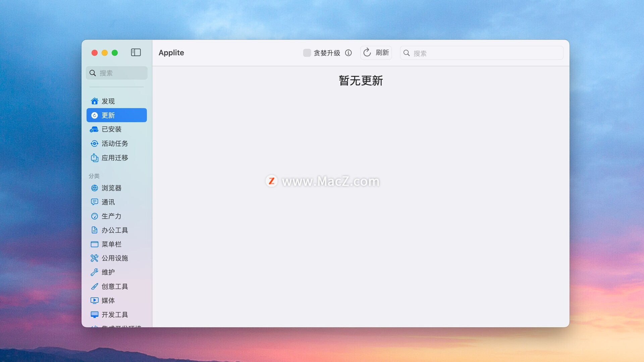Screen dimensions: 644x362
Task: Open the 通讯 category
Action: [x=108, y=202]
